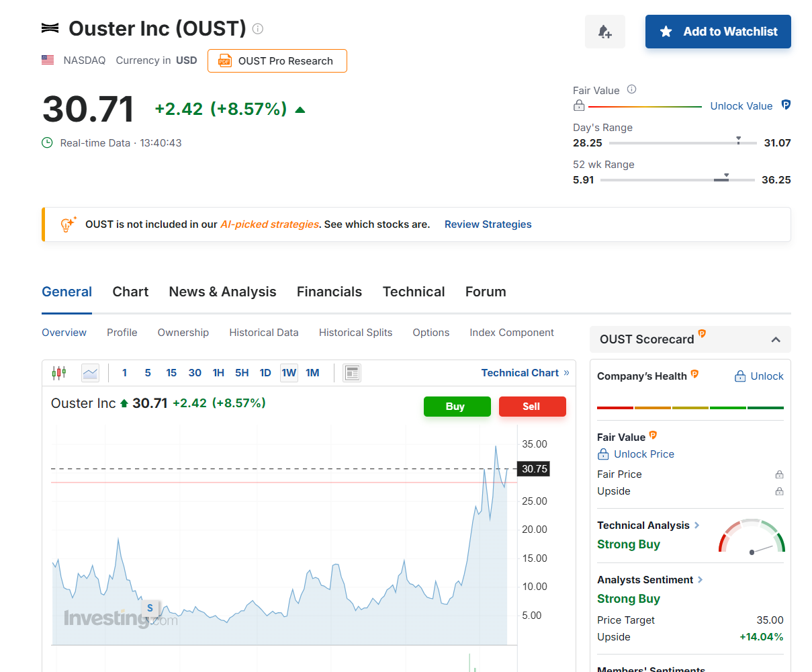Screen dimensions: 812x672
Task: Select the 5H chart interval
Action: coord(242,373)
